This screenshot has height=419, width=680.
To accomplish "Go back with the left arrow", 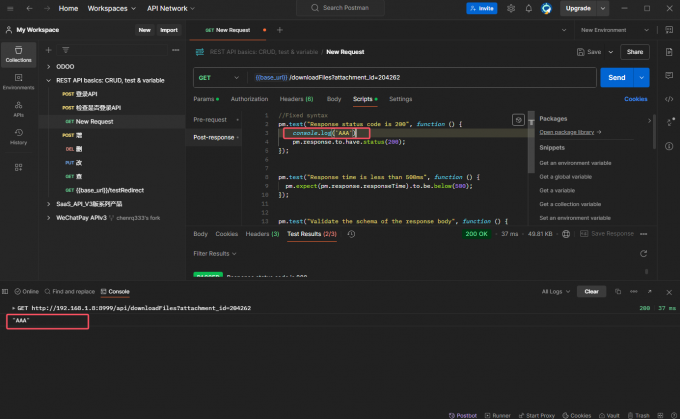I will click(x=29, y=8).
